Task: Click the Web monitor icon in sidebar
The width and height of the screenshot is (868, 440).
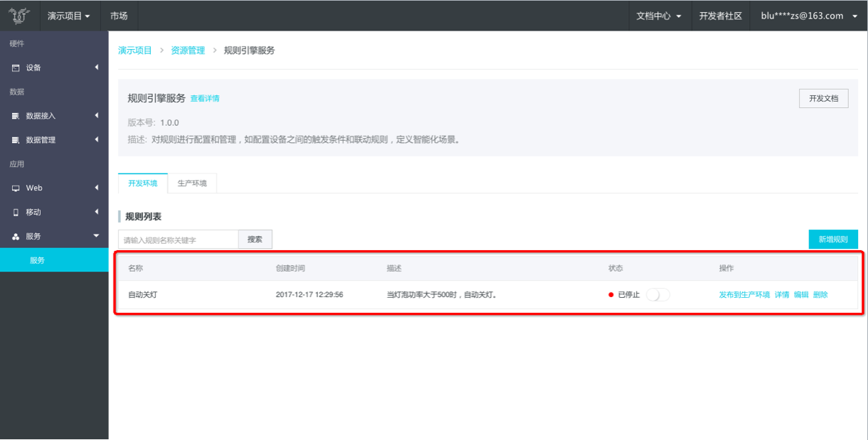Action: pyautogui.click(x=16, y=188)
